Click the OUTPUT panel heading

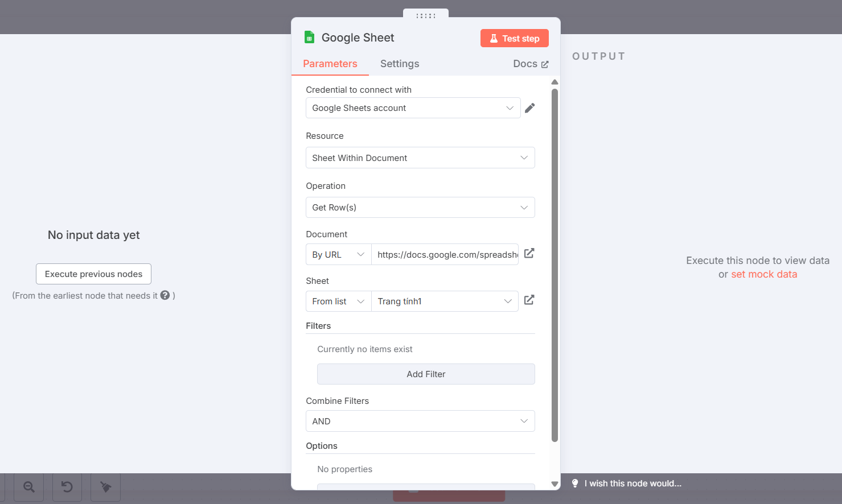(599, 56)
